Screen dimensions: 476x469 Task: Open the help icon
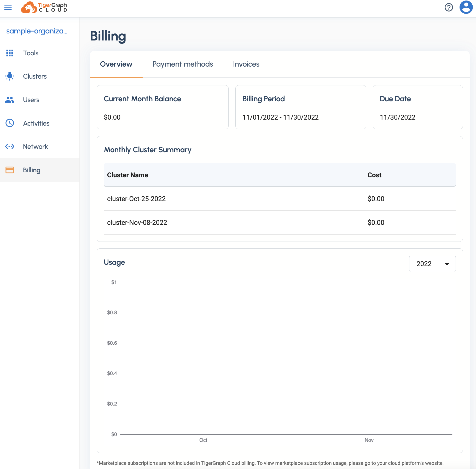click(449, 7)
